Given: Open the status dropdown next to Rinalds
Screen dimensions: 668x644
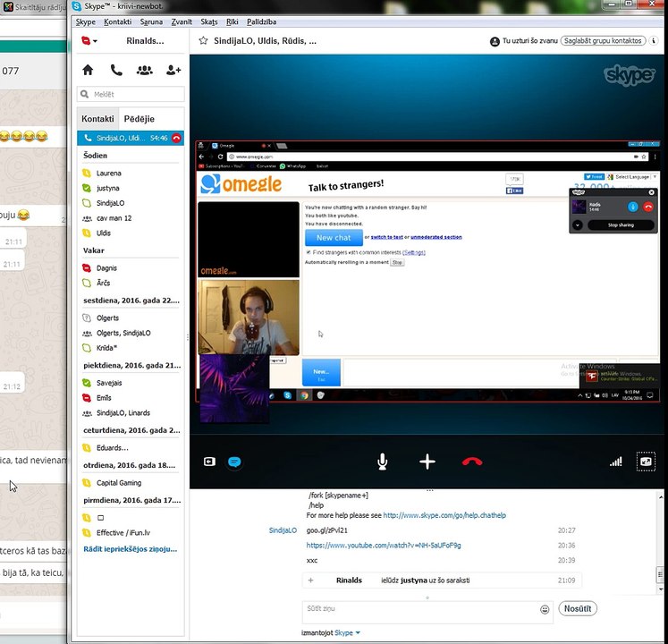Looking at the screenshot, I should tap(89, 41).
